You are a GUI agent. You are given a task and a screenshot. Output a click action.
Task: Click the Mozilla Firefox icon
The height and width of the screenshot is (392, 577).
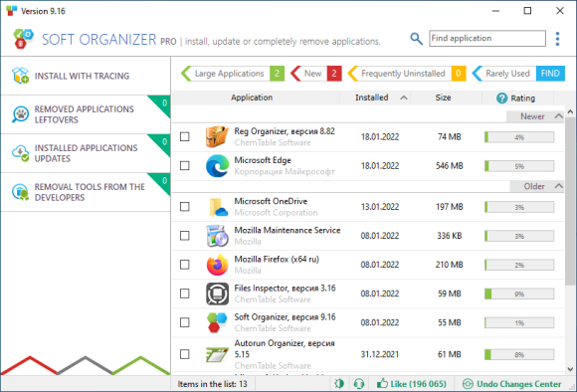point(217,265)
